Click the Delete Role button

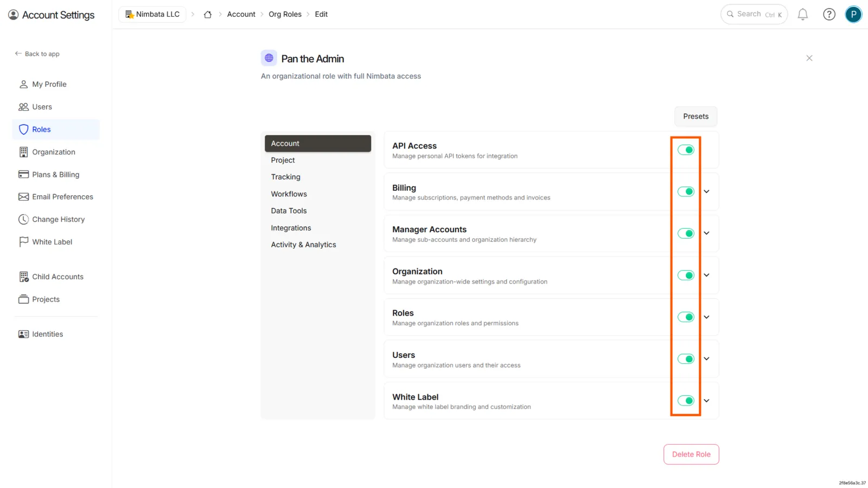(691, 454)
